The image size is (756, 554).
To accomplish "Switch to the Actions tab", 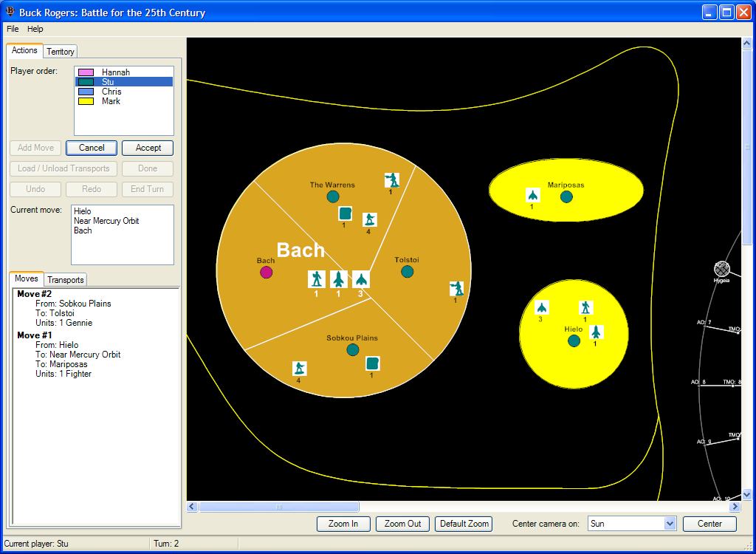I will pyautogui.click(x=24, y=50).
